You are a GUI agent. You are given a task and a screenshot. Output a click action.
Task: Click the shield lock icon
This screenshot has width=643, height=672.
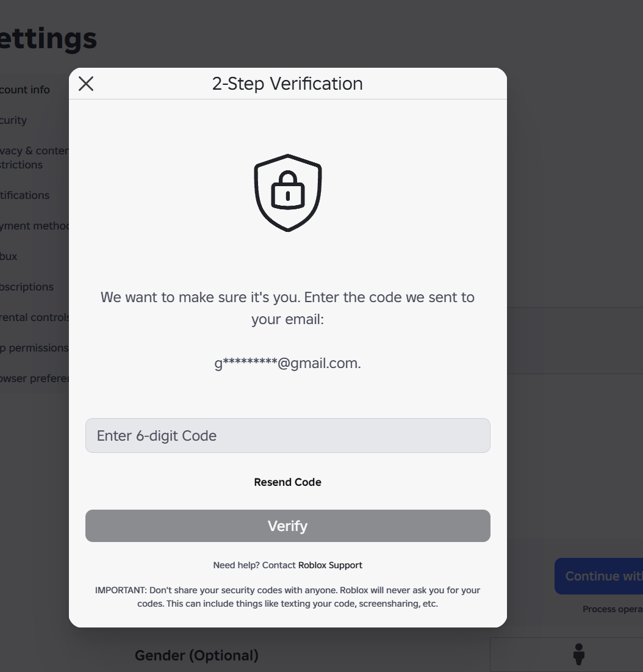pyautogui.click(x=288, y=193)
